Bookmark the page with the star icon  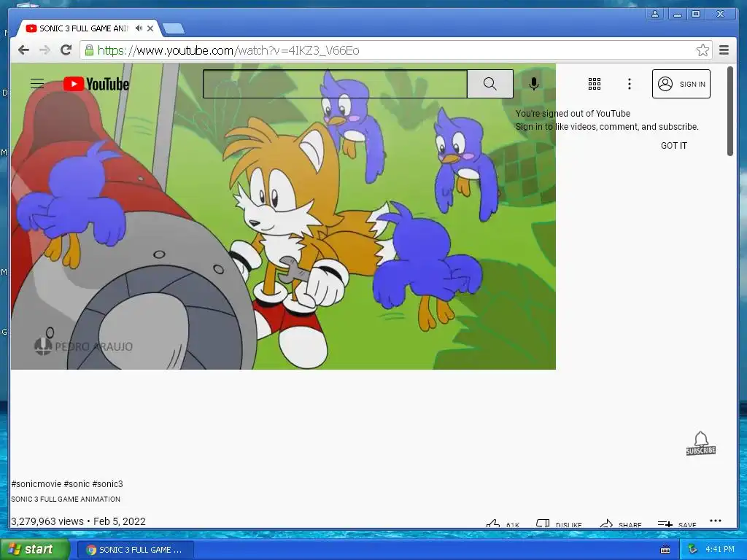703,50
